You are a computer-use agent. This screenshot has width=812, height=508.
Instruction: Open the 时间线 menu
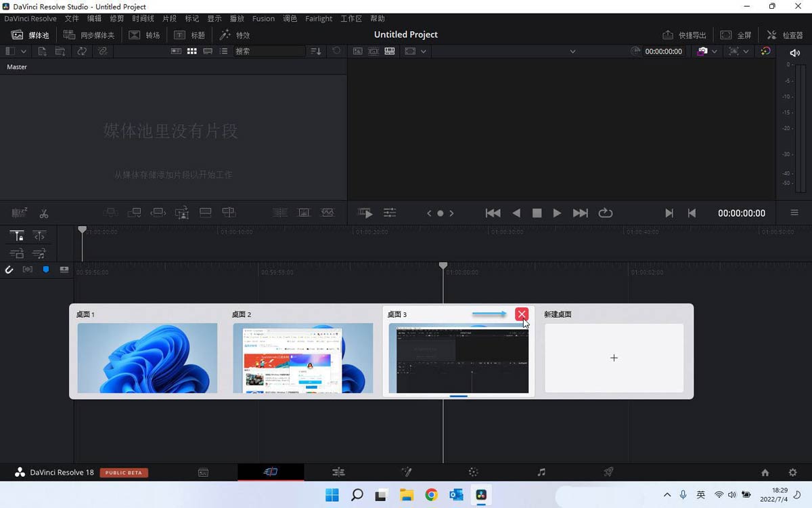(143, 18)
